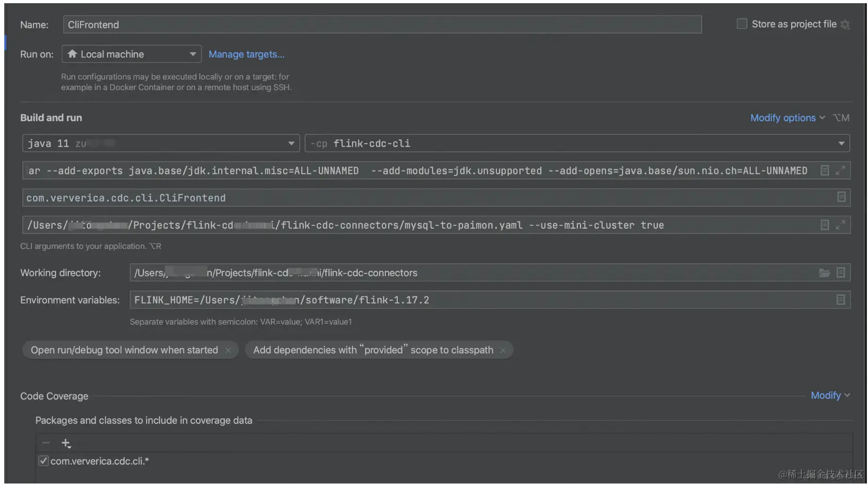Open the Code Coverage Modify dropdown

point(830,396)
